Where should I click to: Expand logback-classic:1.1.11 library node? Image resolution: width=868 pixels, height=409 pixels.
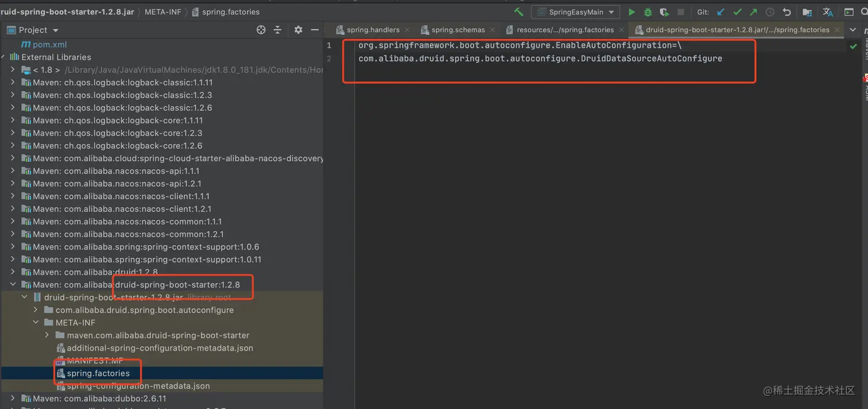point(13,82)
